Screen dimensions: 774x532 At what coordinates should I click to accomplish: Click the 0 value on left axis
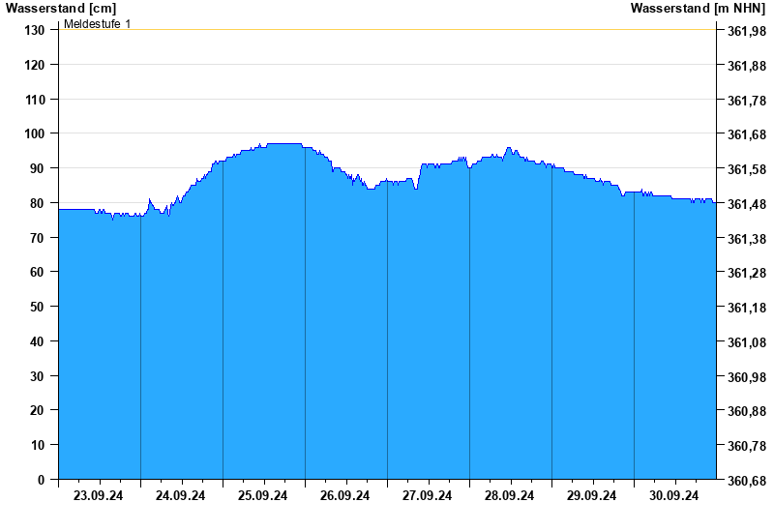(41, 480)
